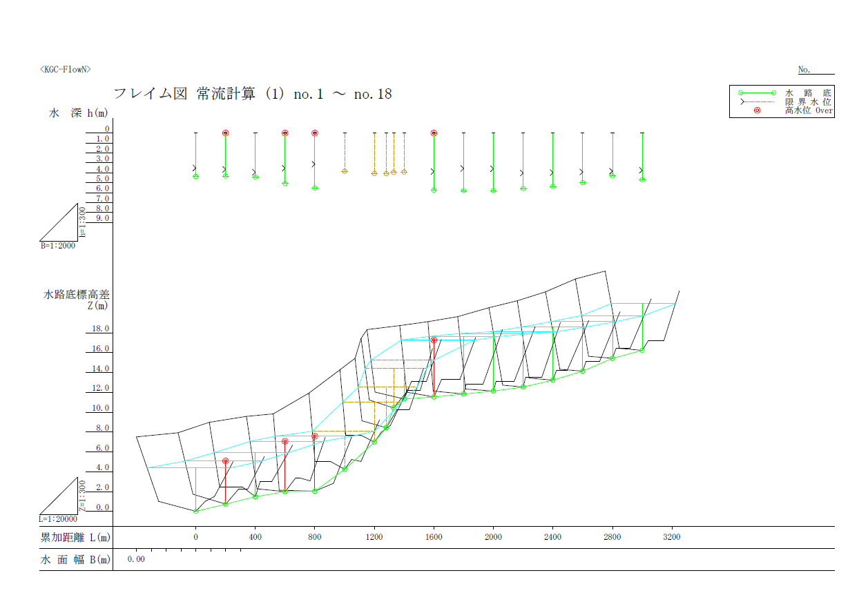Click the green 水路底 legend line symbol
This screenshot has height=602, width=868.
[x=756, y=93]
